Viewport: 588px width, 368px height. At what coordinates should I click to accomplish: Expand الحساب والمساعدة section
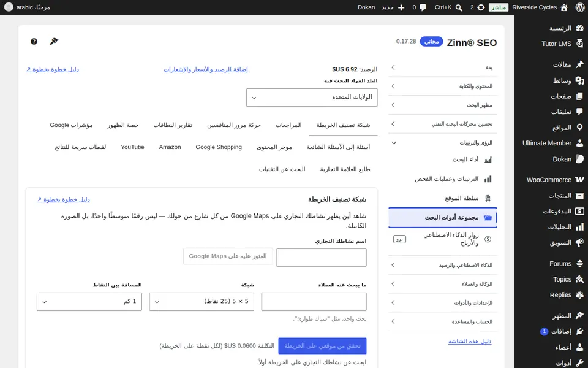[443, 321]
